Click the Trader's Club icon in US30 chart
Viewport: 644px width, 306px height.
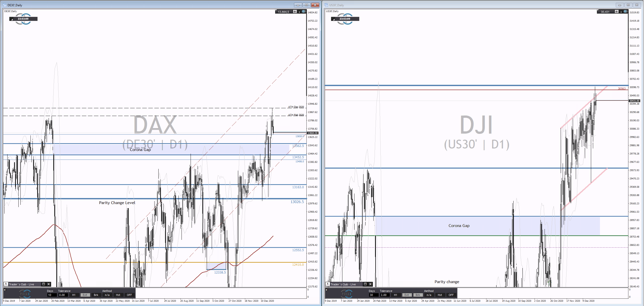click(328, 284)
